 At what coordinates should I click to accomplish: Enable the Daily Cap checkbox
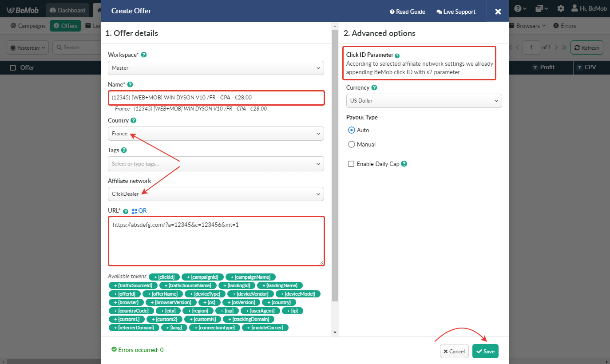(x=351, y=164)
